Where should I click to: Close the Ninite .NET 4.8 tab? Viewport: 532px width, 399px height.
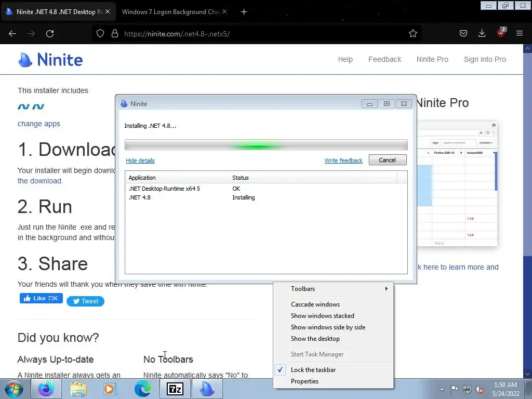click(108, 11)
